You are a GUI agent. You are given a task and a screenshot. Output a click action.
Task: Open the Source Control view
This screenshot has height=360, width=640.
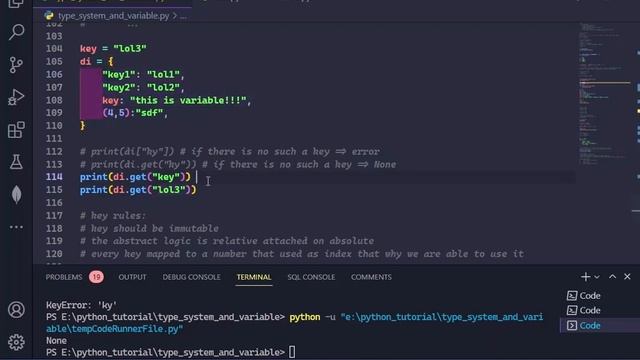pyautogui.click(x=16, y=64)
